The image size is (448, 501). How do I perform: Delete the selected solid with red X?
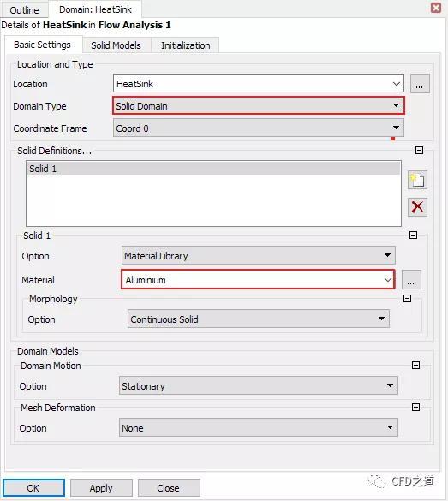point(417,207)
